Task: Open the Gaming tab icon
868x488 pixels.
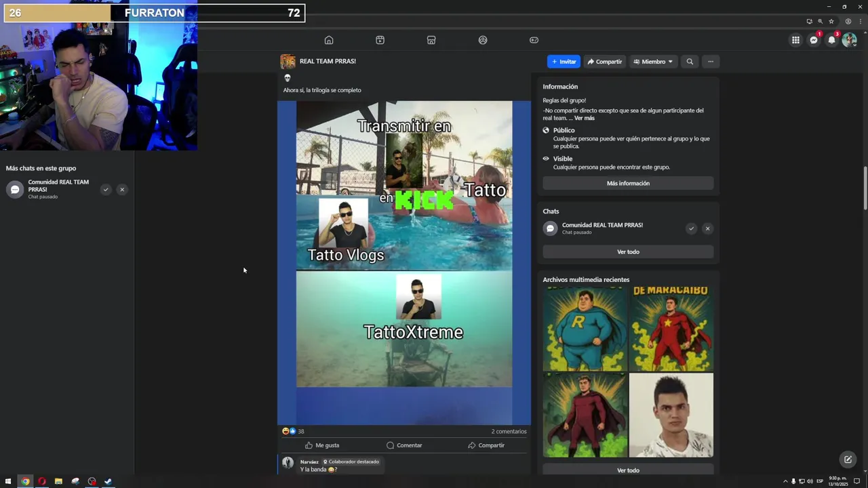Action: 534,40
